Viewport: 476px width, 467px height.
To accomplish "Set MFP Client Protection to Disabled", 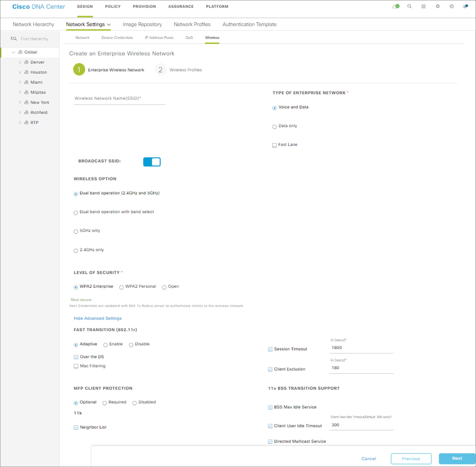I will click(134, 403).
